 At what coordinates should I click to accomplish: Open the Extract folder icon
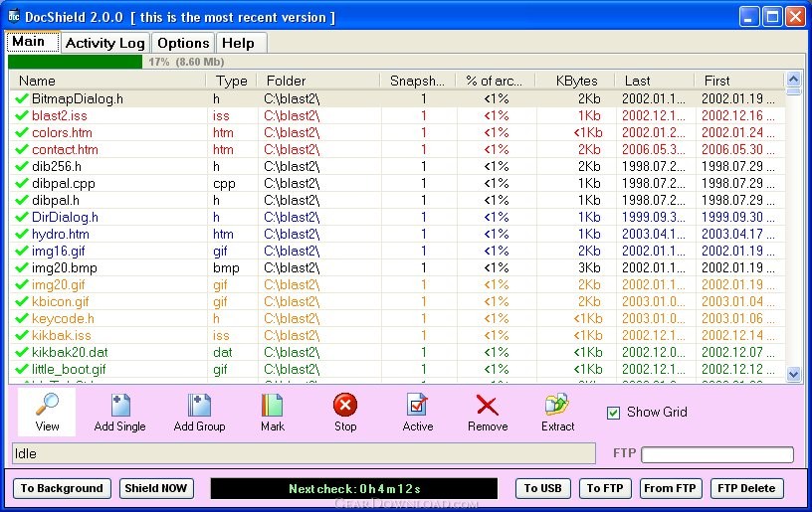557,405
